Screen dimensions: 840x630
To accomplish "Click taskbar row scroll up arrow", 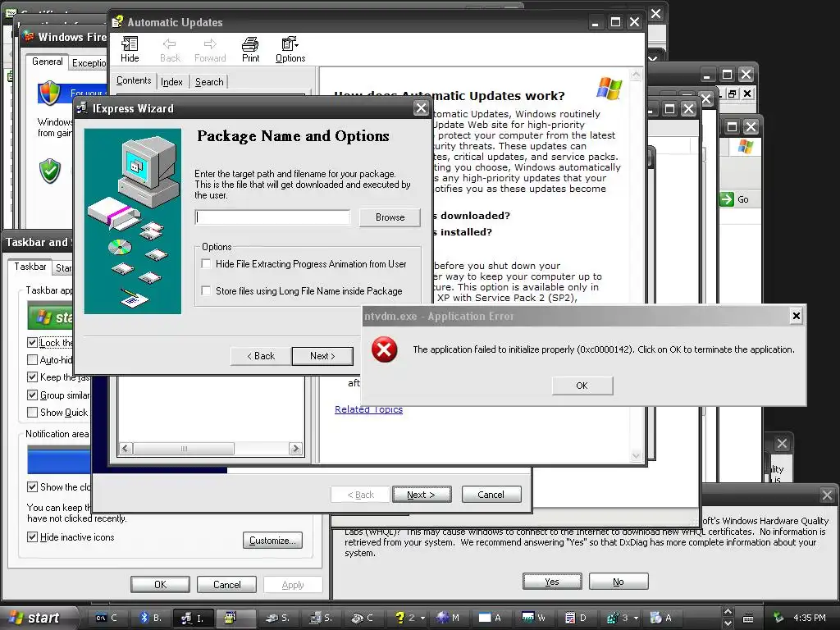I will click(728, 612).
